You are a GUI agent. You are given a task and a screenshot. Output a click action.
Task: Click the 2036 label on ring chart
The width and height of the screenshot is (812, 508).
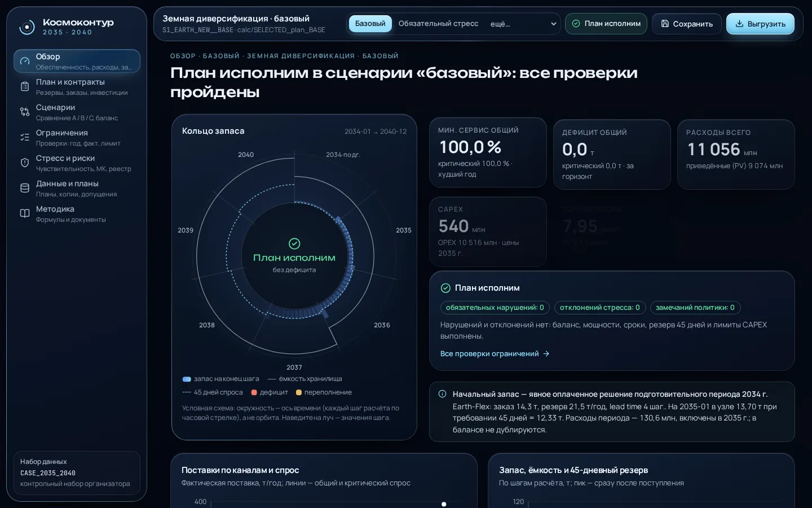click(x=382, y=325)
